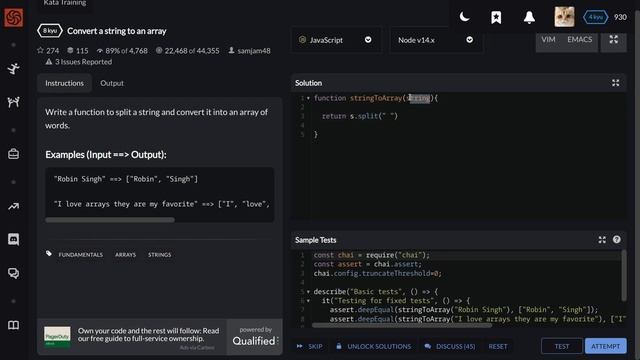Toggle fullscreen layout icon next to EMACS
Screen dimensions: 640x360
[613, 39]
